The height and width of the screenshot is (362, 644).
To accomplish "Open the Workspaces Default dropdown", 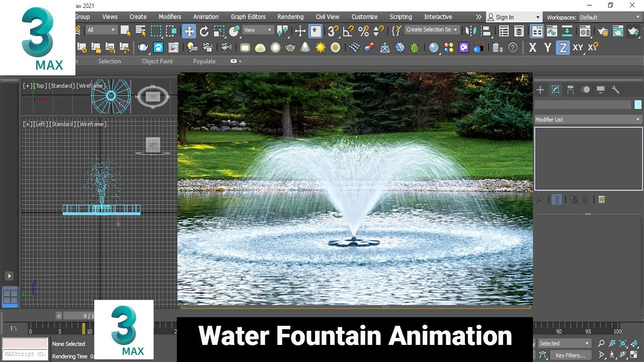I will coord(611,17).
